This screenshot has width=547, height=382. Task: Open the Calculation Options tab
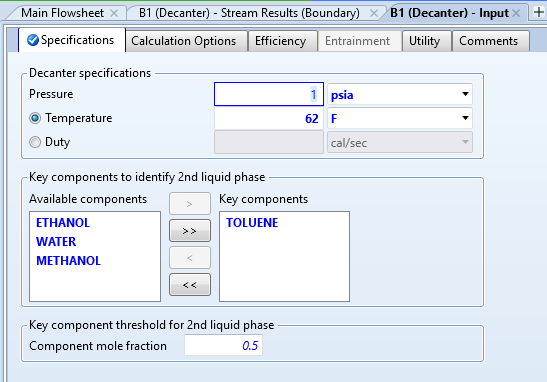click(187, 41)
